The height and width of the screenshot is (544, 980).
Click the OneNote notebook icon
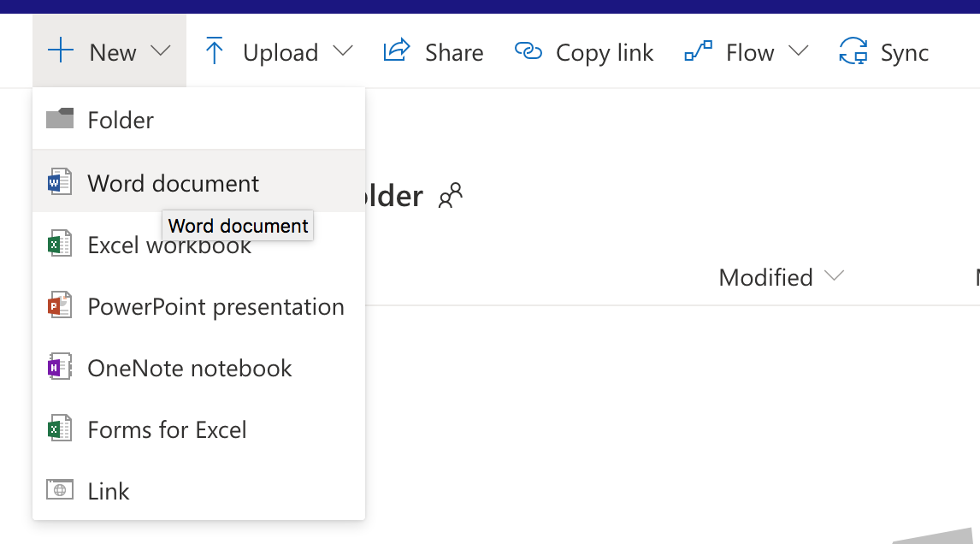60,367
